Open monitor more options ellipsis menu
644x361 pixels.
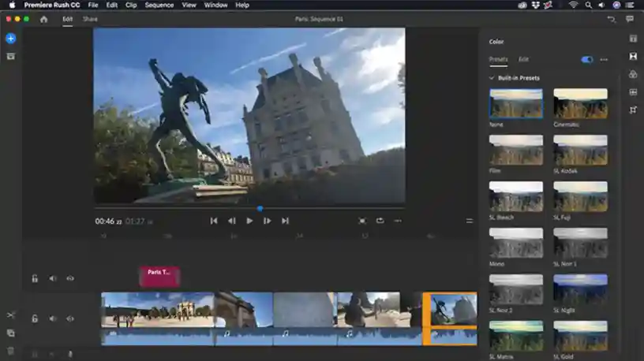click(398, 221)
